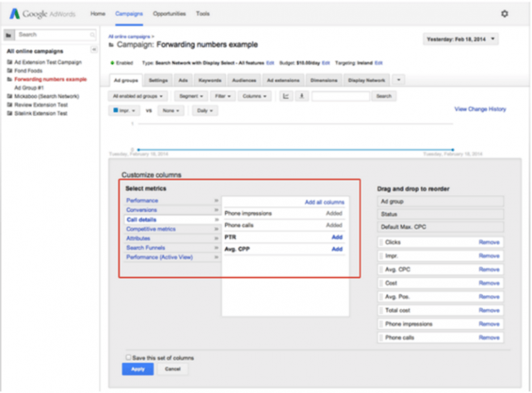Screen dimensions: 532x393
Task: Switch to the Dimensions tab
Action: tap(324, 80)
